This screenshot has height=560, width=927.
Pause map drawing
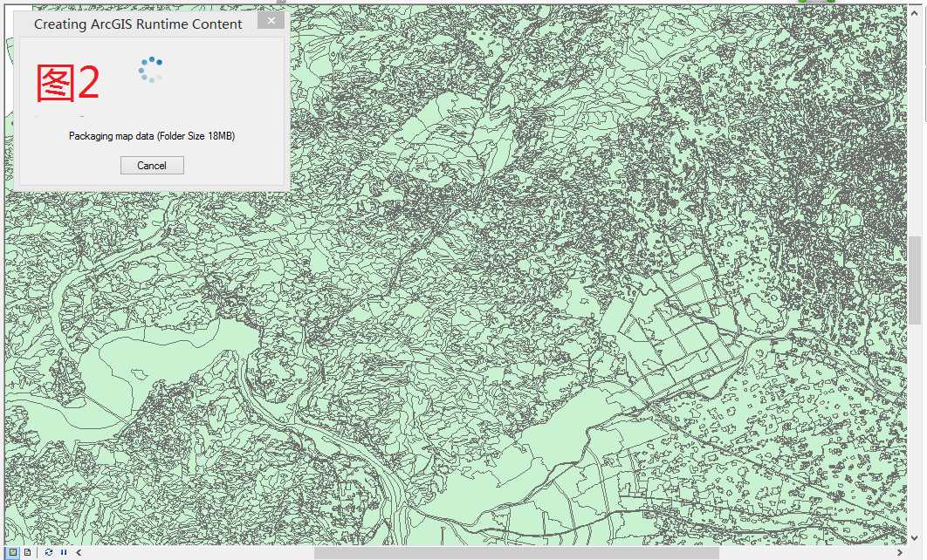click(63, 552)
